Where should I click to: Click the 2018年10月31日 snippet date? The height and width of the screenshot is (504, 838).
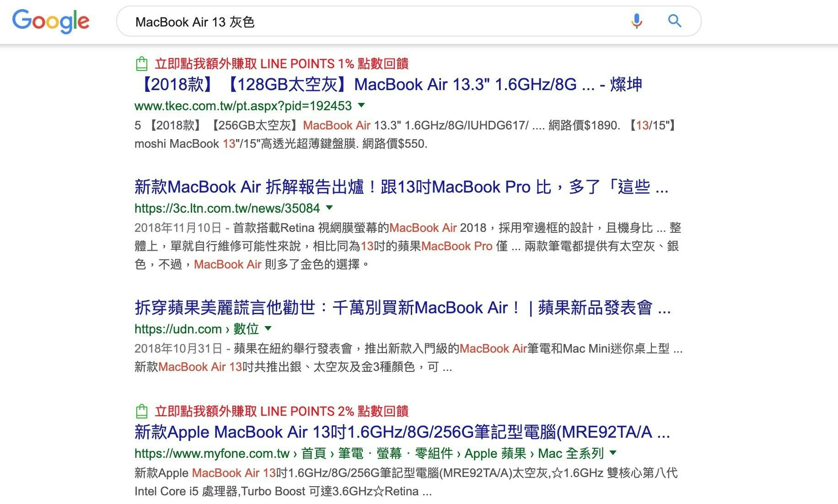coord(178,349)
